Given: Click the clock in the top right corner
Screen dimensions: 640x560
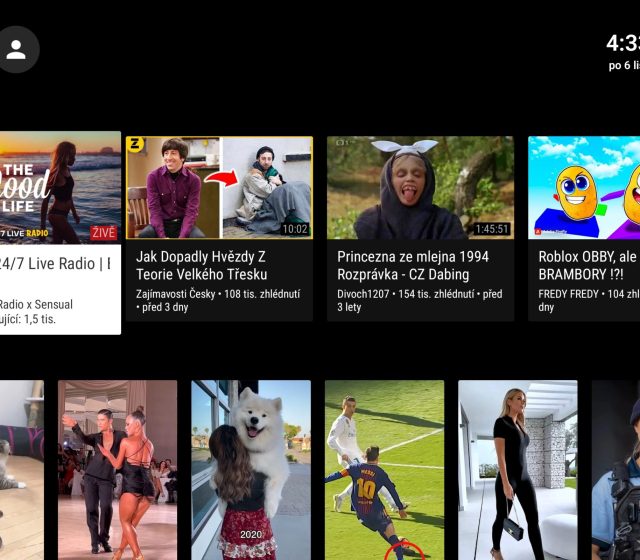Looking at the screenshot, I should (622, 43).
